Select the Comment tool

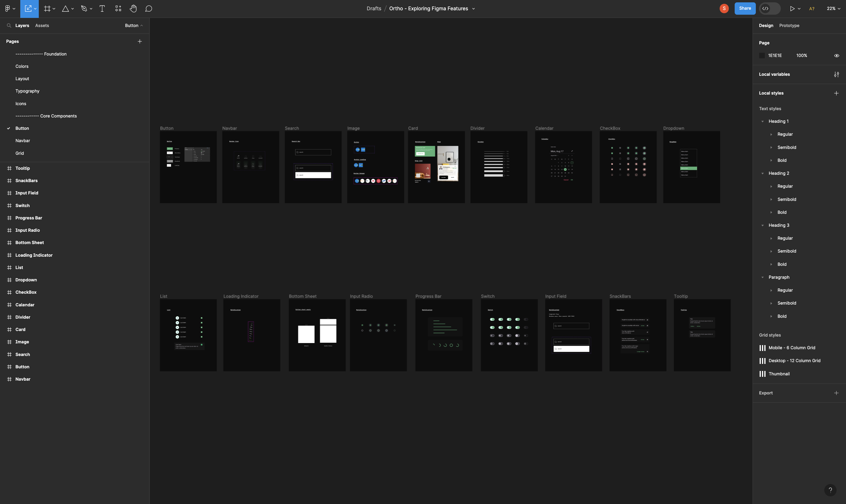pos(148,9)
